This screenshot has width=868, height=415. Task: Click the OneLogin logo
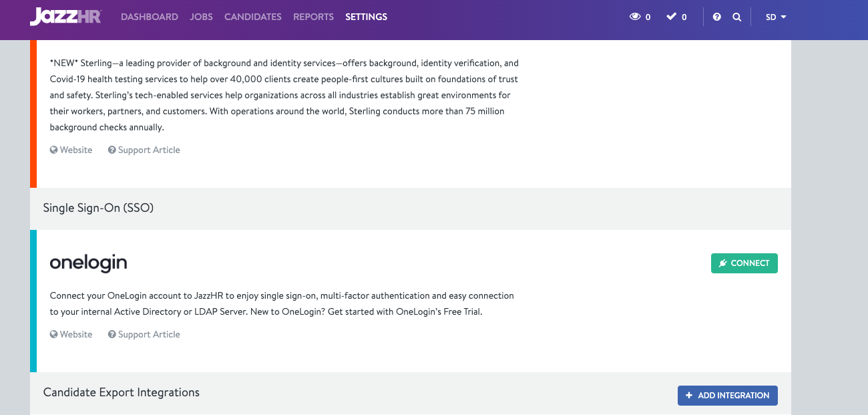(x=88, y=263)
